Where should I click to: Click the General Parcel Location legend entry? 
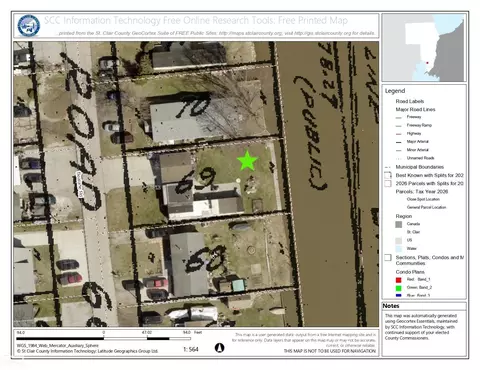tap(426, 207)
